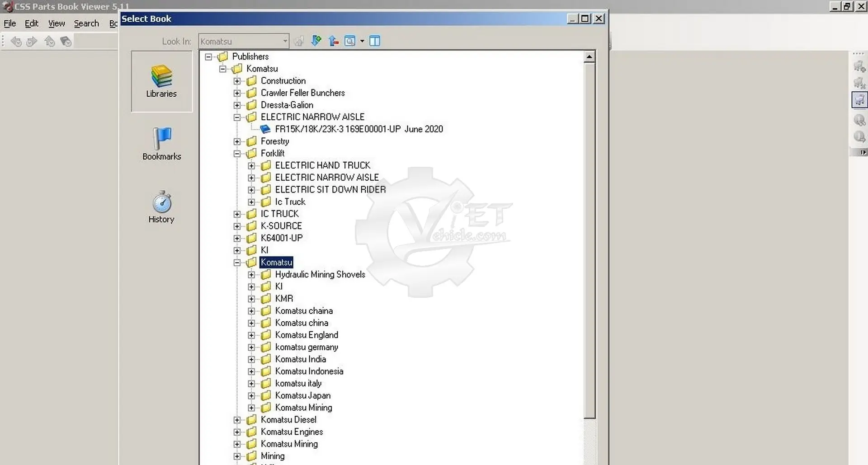Open the Look In dropdown

click(x=285, y=41)
